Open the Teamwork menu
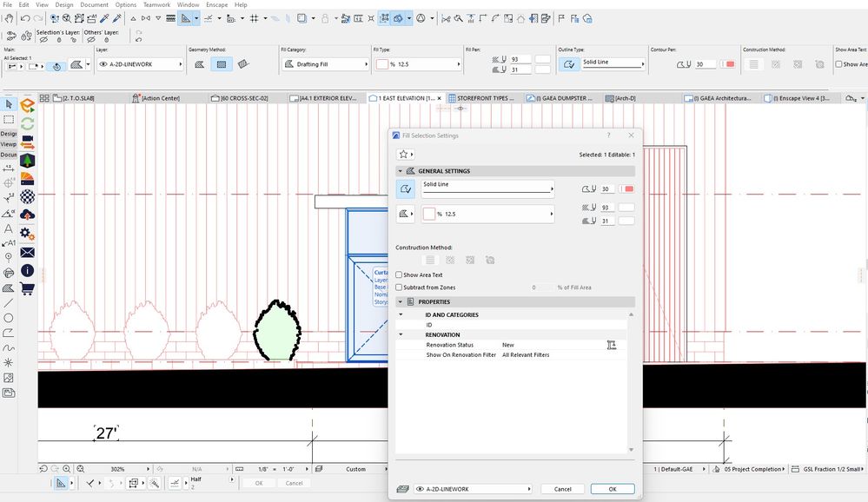The image size is (868, 502). click(156, 4)
